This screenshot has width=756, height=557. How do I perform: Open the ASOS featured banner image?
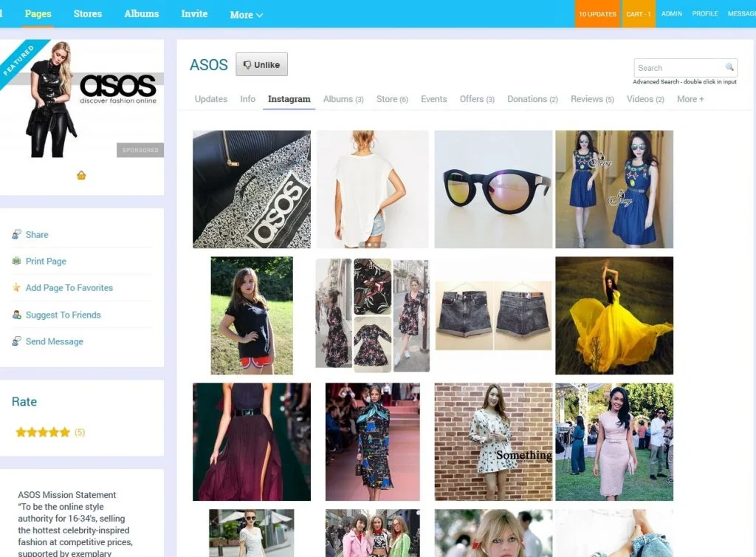click(x=82, y=99)
